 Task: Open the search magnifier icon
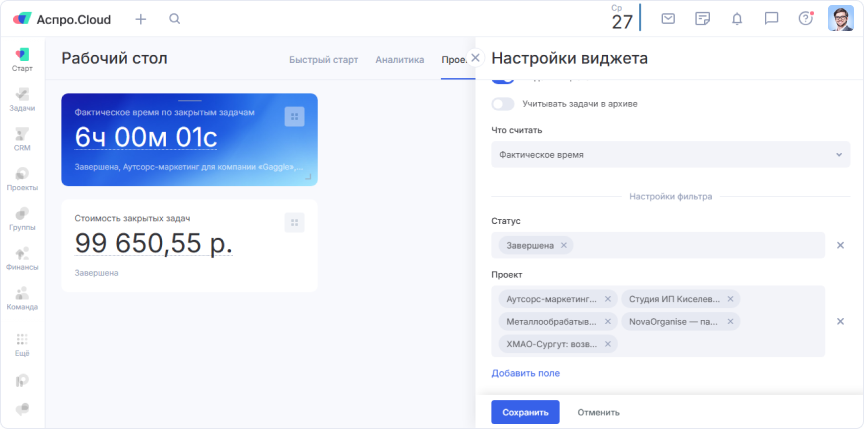pyautogui.click(x=174, y=19)
